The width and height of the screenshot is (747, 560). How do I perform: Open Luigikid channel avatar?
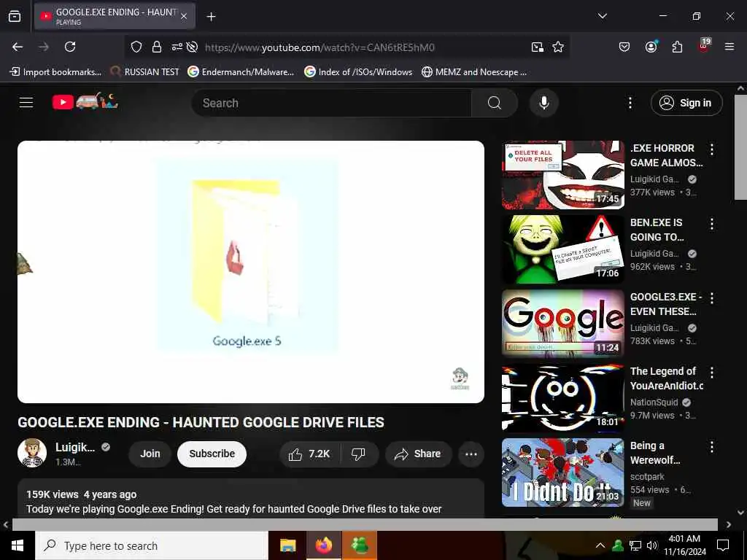tap(32, 453)
